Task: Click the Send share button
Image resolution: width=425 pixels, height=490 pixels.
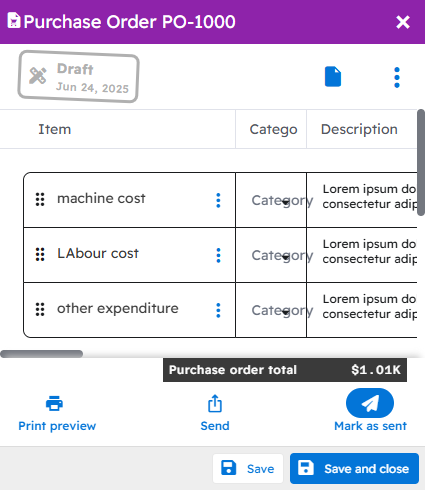Action: coord(215,413)
